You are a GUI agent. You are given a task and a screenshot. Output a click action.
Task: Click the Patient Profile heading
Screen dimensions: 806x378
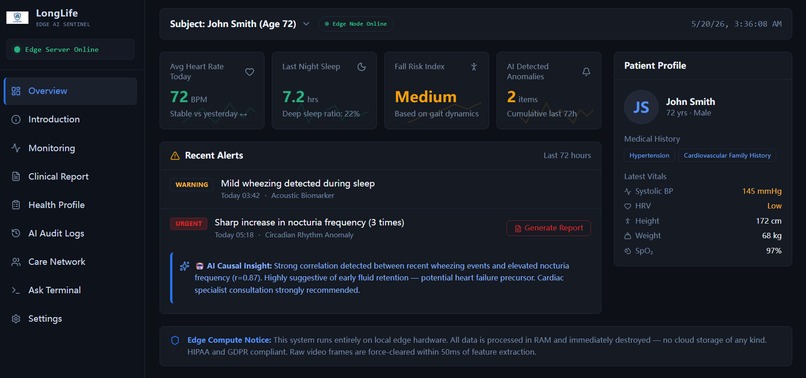[x=655, y=66]
